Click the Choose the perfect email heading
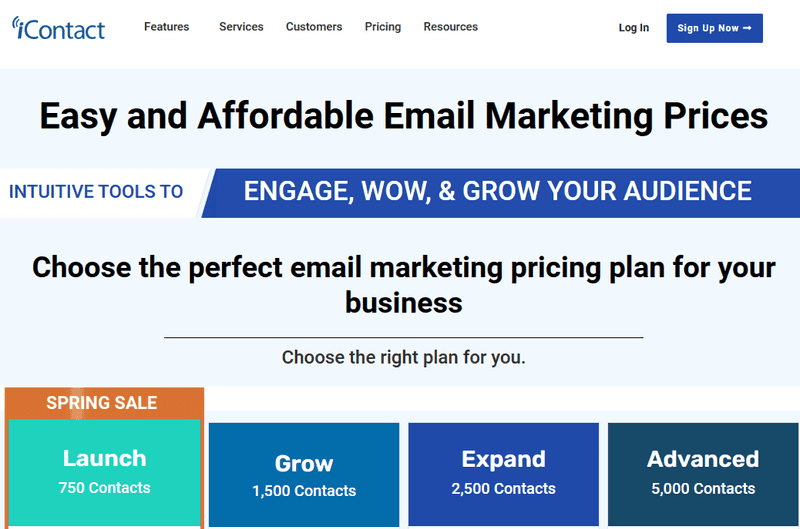 (x=404, y=285)
